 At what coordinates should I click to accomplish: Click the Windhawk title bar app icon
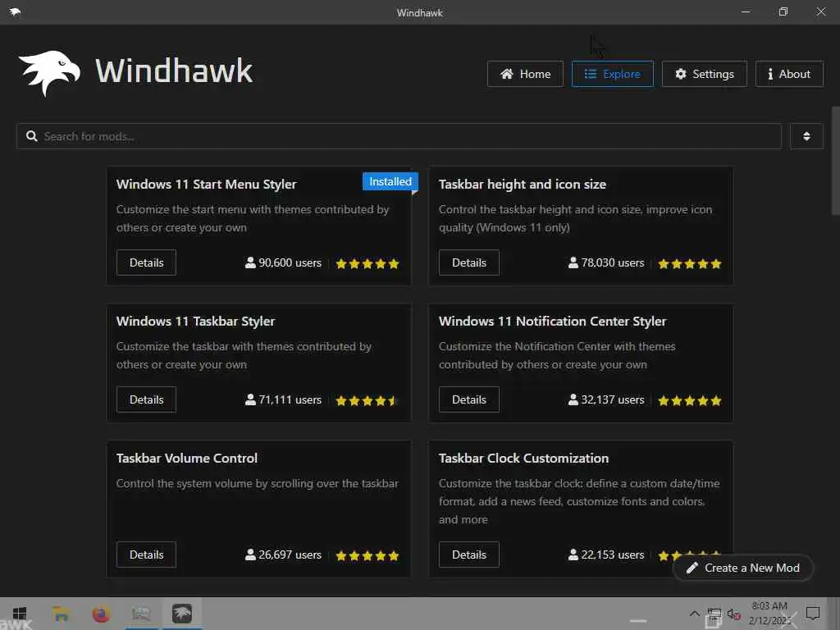15,11
